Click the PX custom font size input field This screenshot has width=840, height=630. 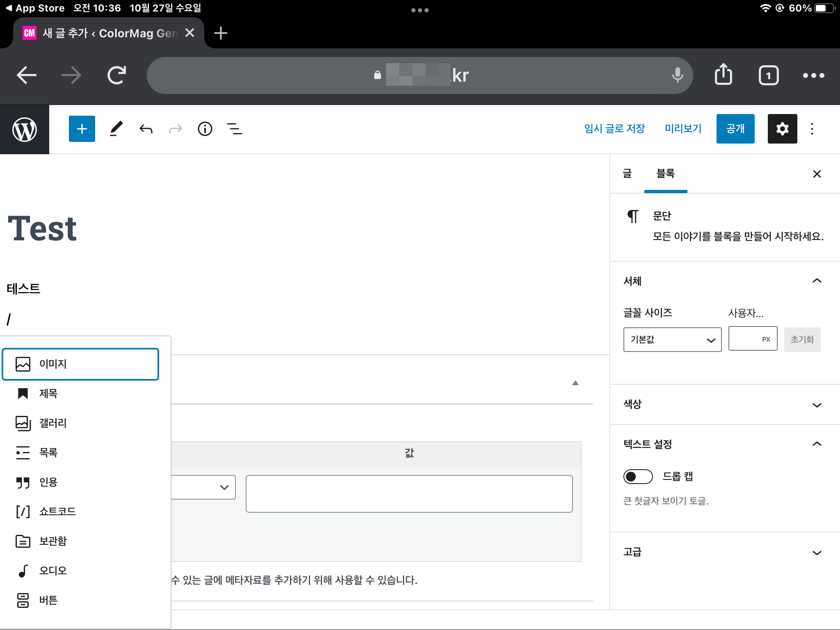753,338
